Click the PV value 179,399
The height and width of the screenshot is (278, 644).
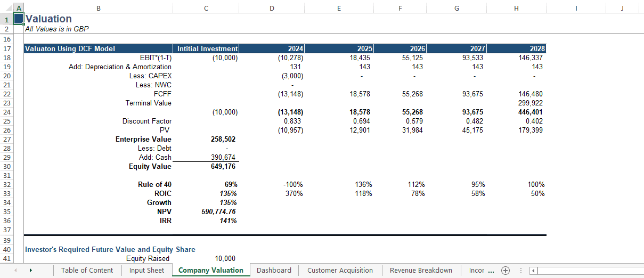pyautogui.click(x=531, y=130)
